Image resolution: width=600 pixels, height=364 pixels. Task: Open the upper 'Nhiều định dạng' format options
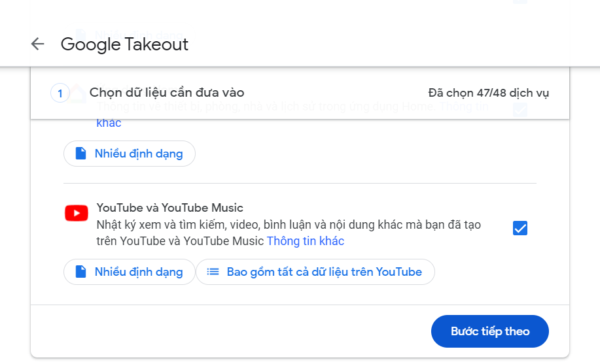tap(130, 154)
